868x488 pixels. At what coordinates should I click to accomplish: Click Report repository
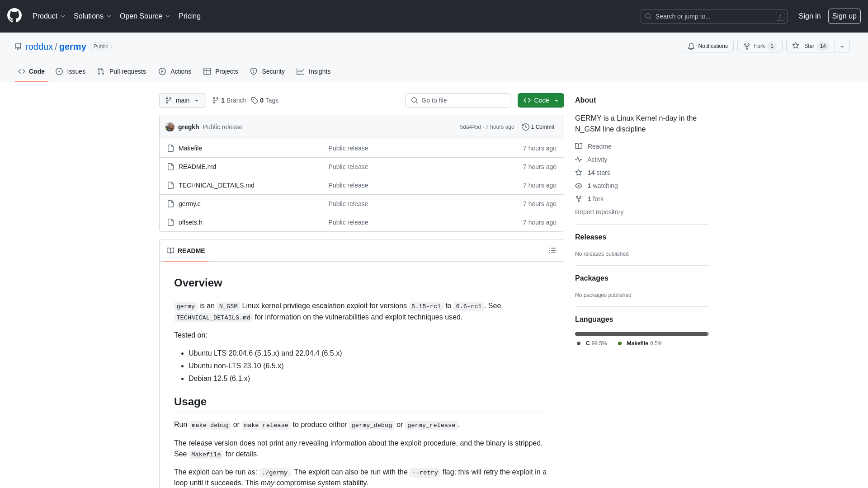[x=599, y=212]
